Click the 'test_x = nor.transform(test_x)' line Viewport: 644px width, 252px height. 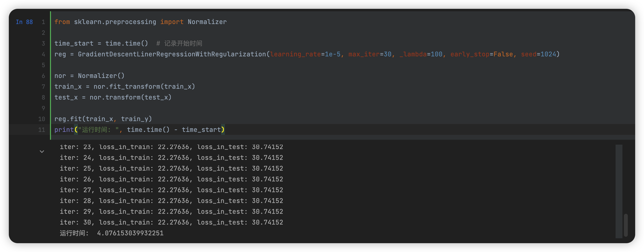click(113, 97)
